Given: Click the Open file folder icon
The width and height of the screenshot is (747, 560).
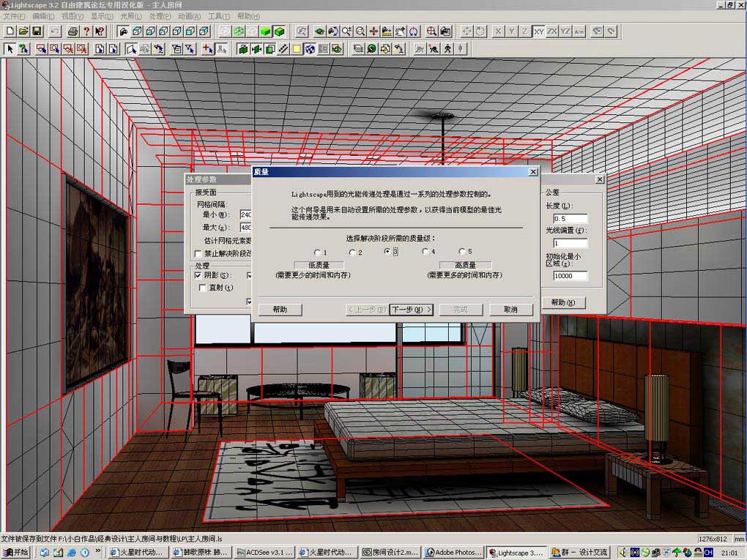Looking at the screenshot, I should [x=23, y=31].
